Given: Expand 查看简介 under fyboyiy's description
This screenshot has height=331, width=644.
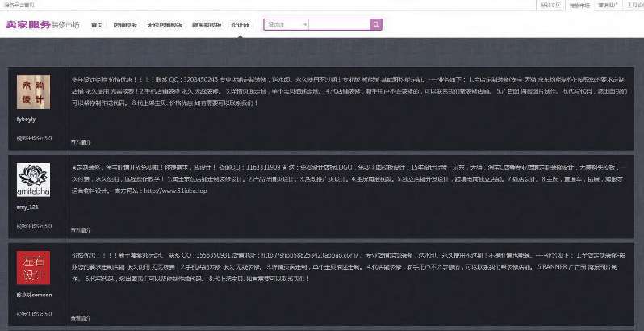Looking at the screenshot, I should pos(81,140).
